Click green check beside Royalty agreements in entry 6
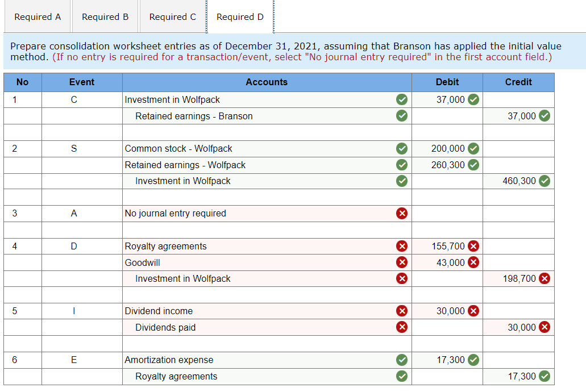The image size is (586, 392). tap(402, 376)
